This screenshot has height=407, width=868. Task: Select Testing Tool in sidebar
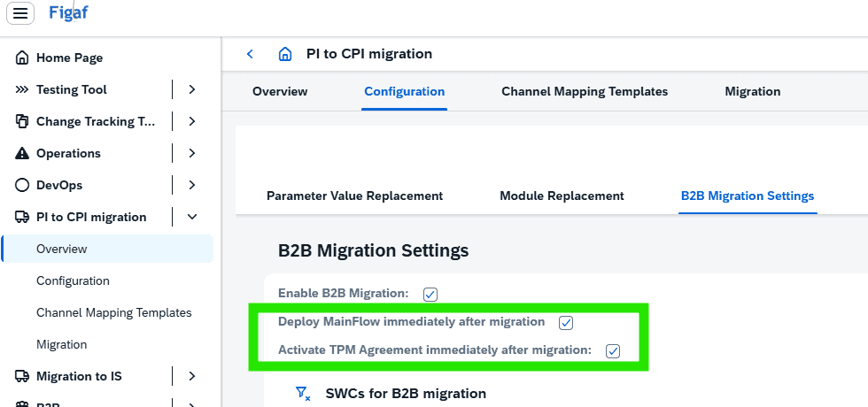click(72, 89)
